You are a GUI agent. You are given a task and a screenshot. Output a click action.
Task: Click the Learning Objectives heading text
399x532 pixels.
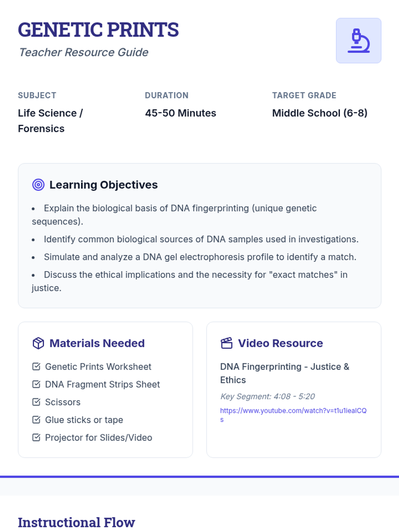pos(103,185)
